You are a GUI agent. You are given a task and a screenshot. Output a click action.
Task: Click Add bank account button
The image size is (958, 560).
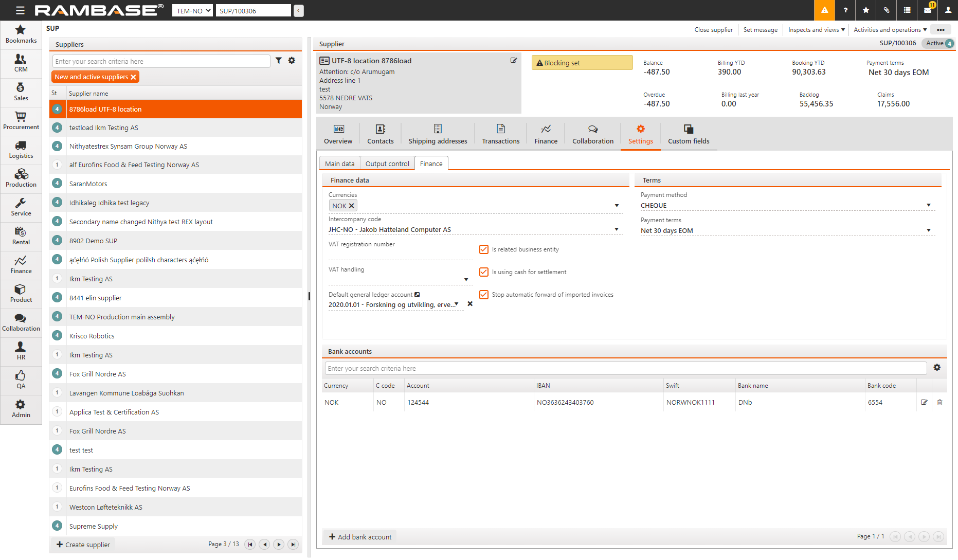[x=360, y=537]
